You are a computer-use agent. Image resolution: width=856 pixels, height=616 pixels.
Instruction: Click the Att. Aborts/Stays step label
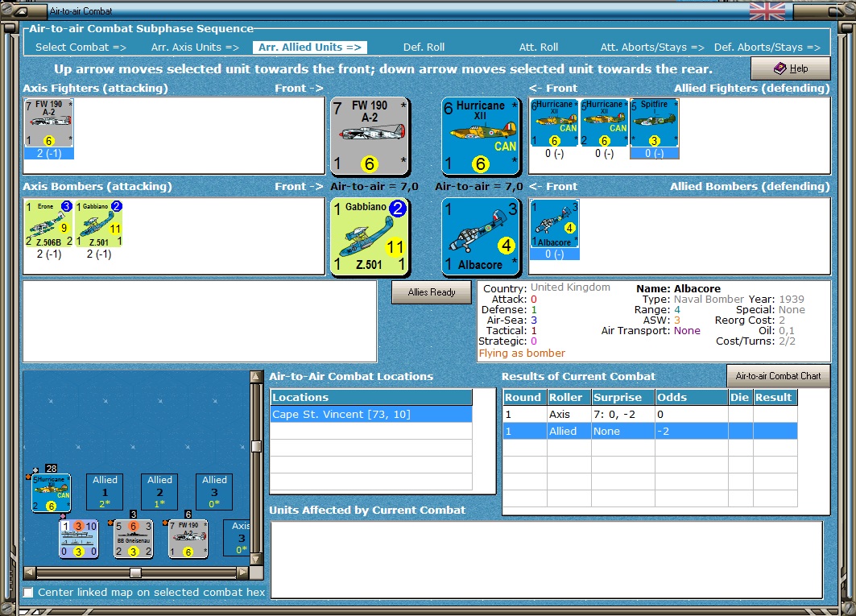tap(652, 48)
